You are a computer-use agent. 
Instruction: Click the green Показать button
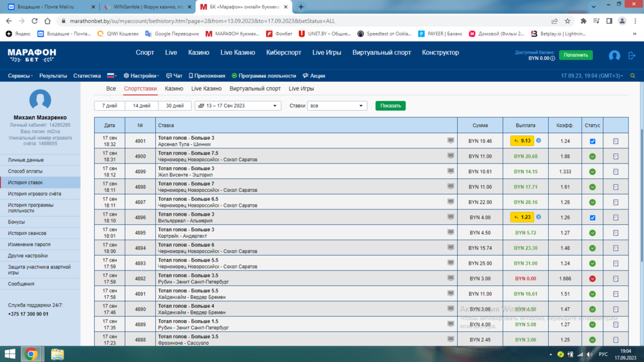point(390,106)
